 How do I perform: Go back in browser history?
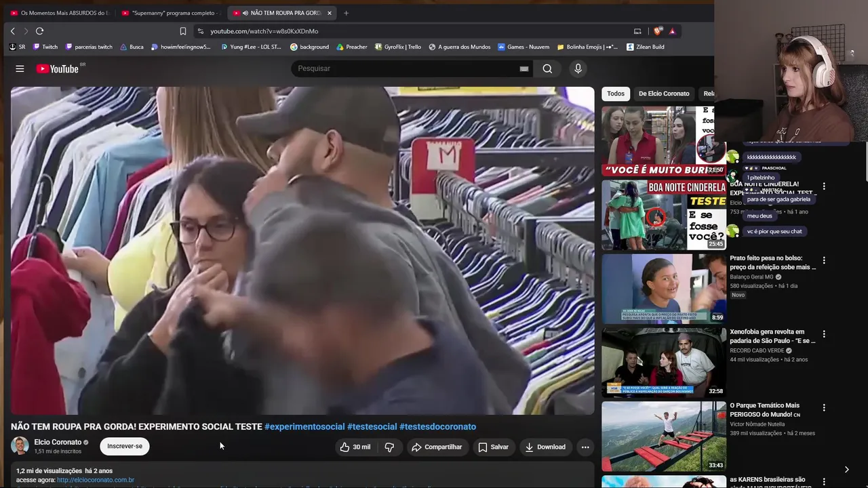(x=12, y=31)
